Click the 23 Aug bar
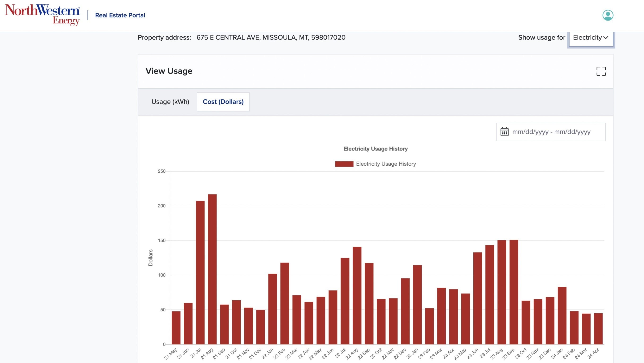The height and width of the screenshot is (363, 644). tap(502, 292)
